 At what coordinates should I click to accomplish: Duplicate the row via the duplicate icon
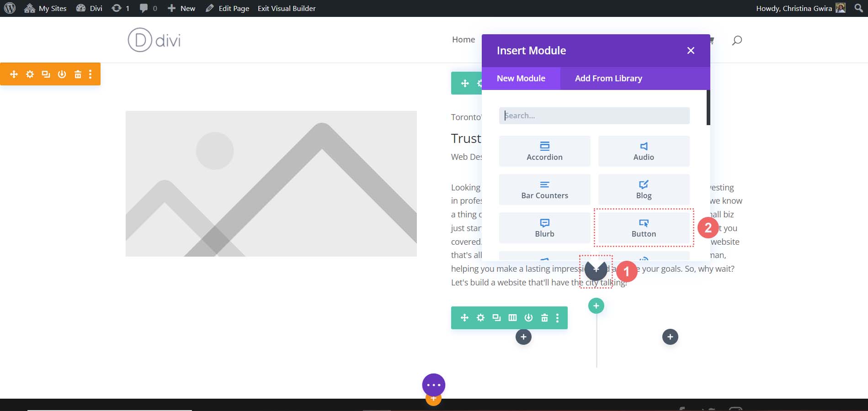click(x=496, y=317)
